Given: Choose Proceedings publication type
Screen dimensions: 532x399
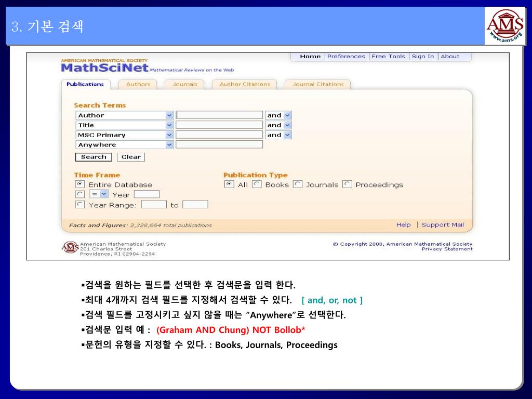Looking at the screenshot, I should coord(347,184).
